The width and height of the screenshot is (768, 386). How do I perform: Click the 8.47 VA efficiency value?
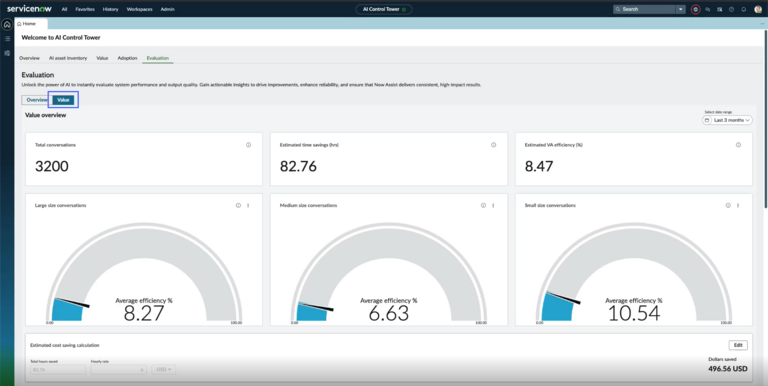[539, 166]
